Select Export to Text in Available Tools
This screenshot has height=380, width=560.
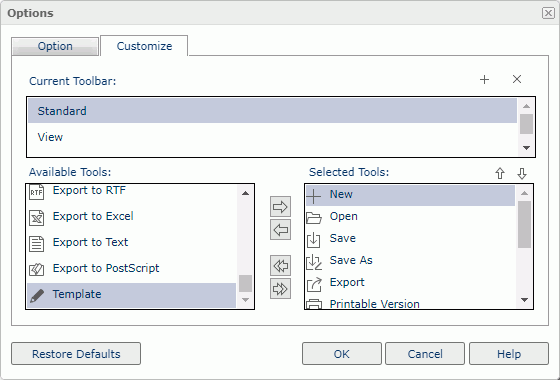[x=132, y=242]
